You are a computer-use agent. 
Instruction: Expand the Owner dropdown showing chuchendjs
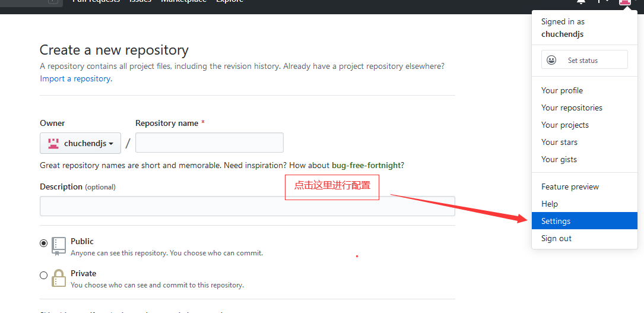tap(81, 143)
